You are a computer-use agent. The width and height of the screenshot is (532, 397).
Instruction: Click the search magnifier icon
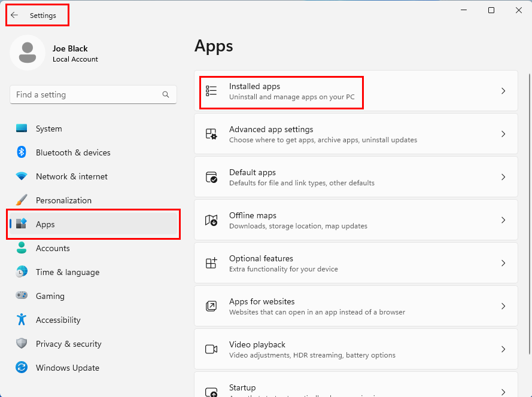click(x=166, y=94)
